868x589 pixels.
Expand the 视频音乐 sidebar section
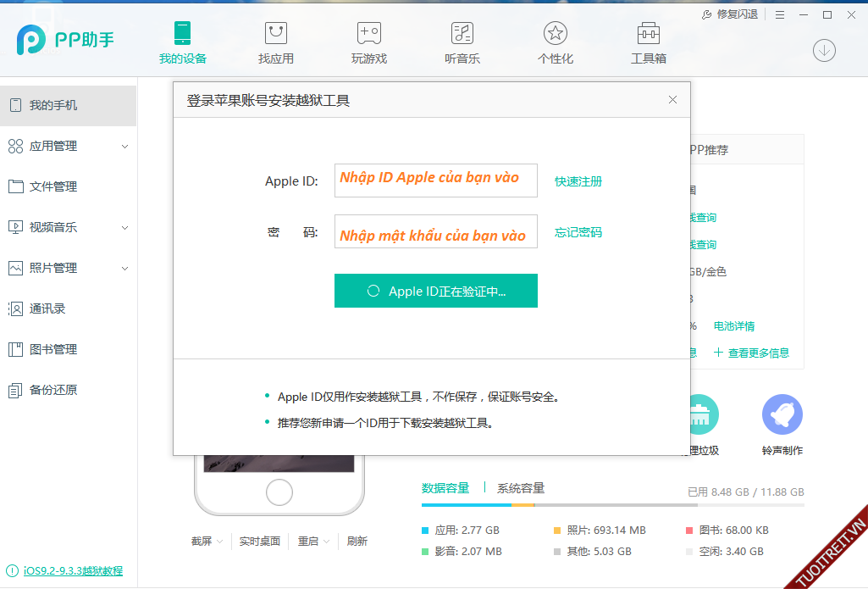click(124, 228)
